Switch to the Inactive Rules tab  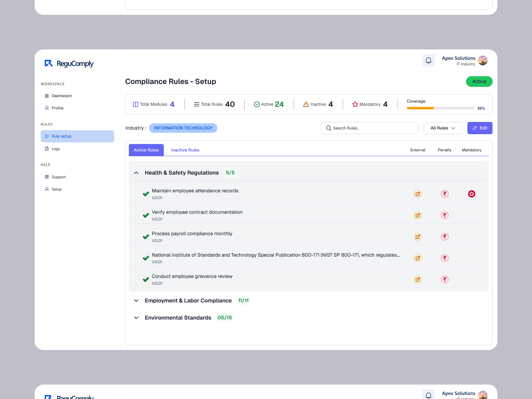[x=185, y=150]
